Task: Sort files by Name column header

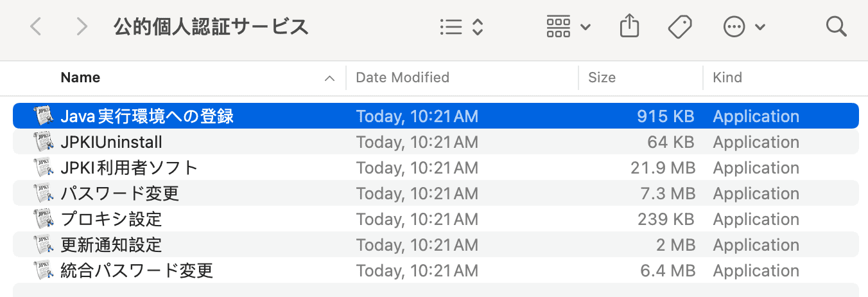Action: click(80, 78)
